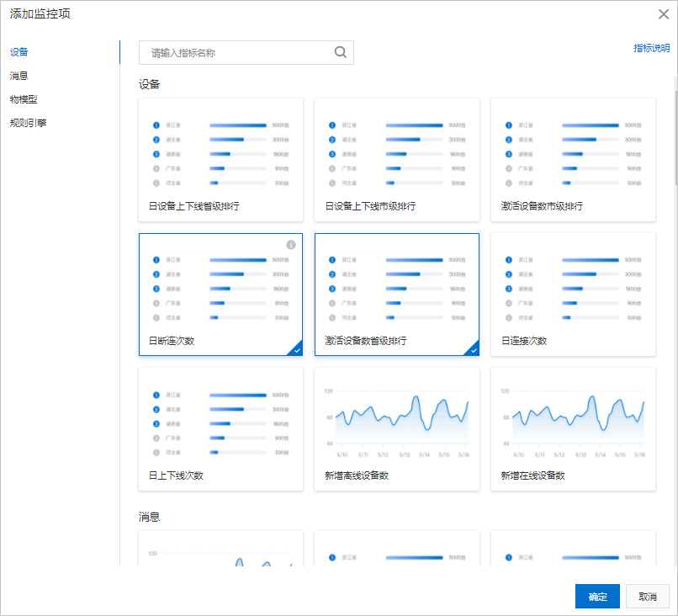The width and height of the screenshot is (678, 616).
Task: Confirm with the 确定 button
Action: (597, 597)
